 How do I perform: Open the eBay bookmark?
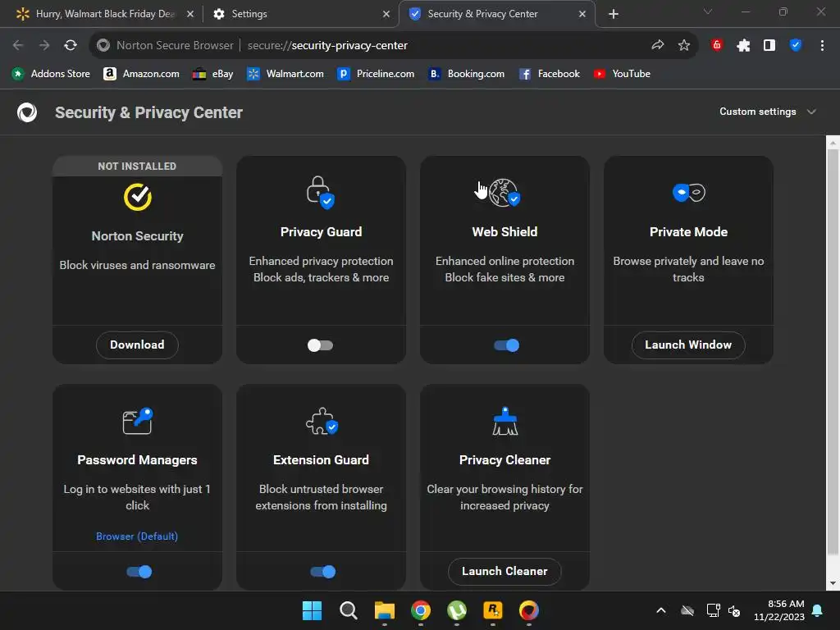point(212,74)
